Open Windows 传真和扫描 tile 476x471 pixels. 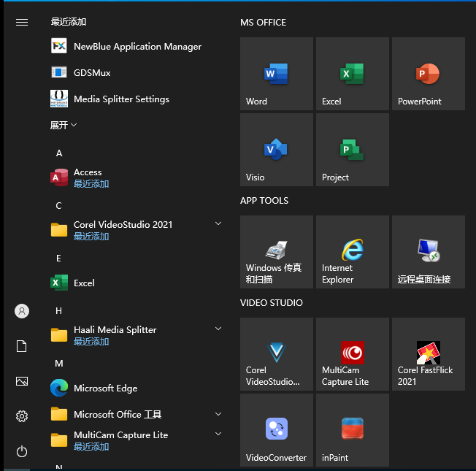pyautogui.click(x=276, y=252)
